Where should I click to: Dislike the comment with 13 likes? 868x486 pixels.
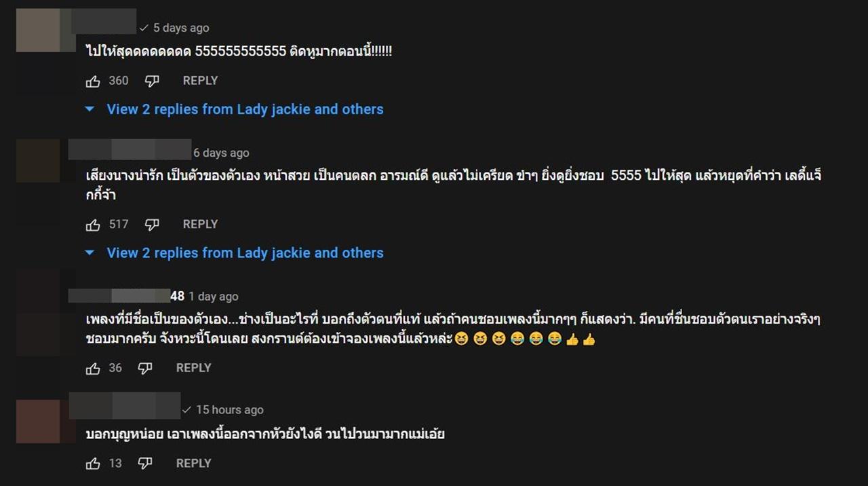(x=145, y=464)
